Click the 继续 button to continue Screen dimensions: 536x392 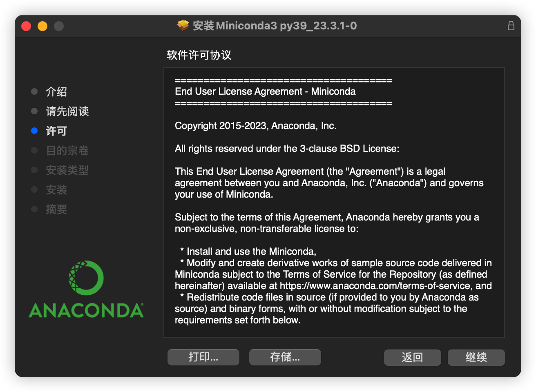pyautogui.click(x=476, y=357)
